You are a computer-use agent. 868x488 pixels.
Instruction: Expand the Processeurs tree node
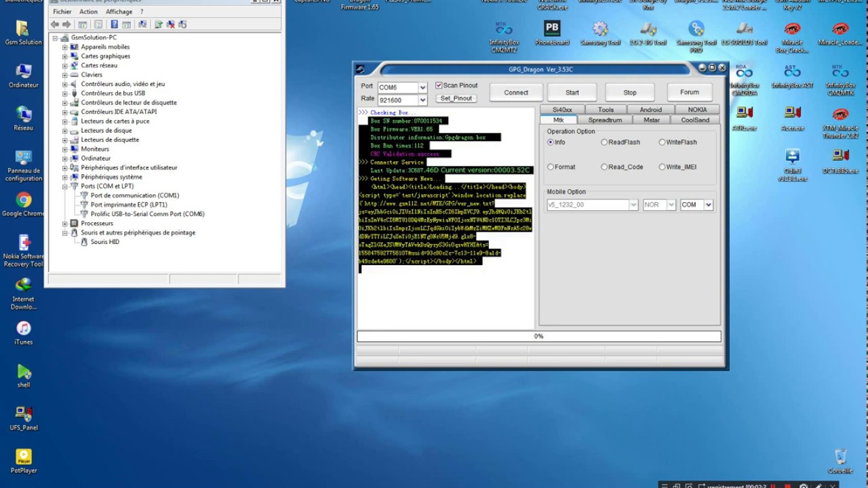pyautogui.click(x=65, y=223)
